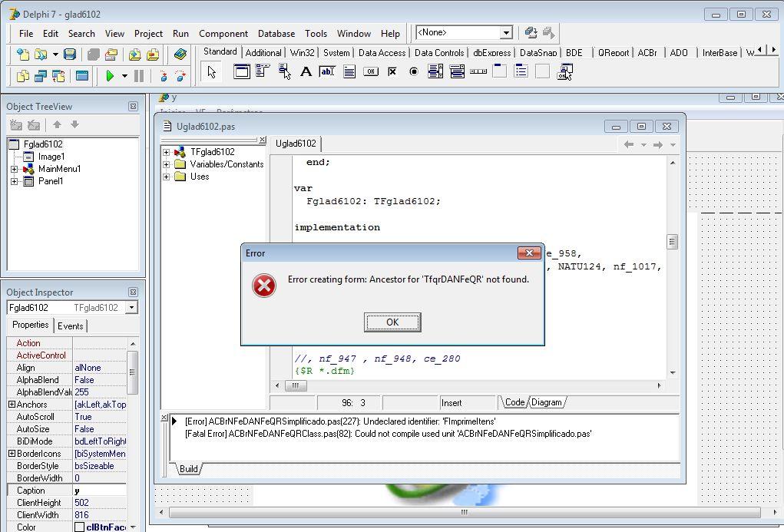Select the Memo component icon
Image resolution: width=784 pixels, height=532 pixels.
pyautogui.click(x=349, y=71)
